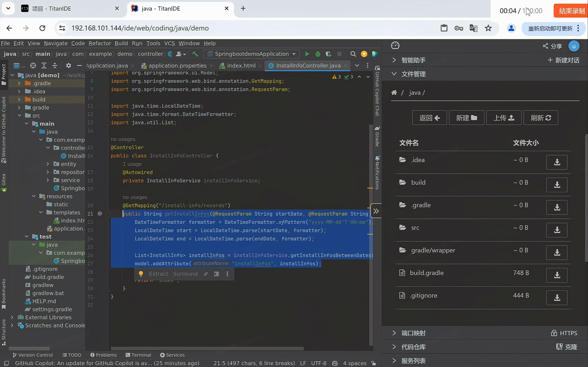Go to file manager home icon
This screenshot has width=588, height=367.
pos(394,92)
